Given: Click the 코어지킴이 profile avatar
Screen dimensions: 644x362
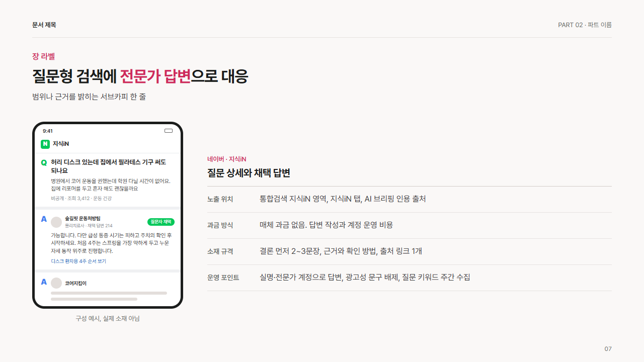Looking at the screenshot, I should tap(56, 283).
